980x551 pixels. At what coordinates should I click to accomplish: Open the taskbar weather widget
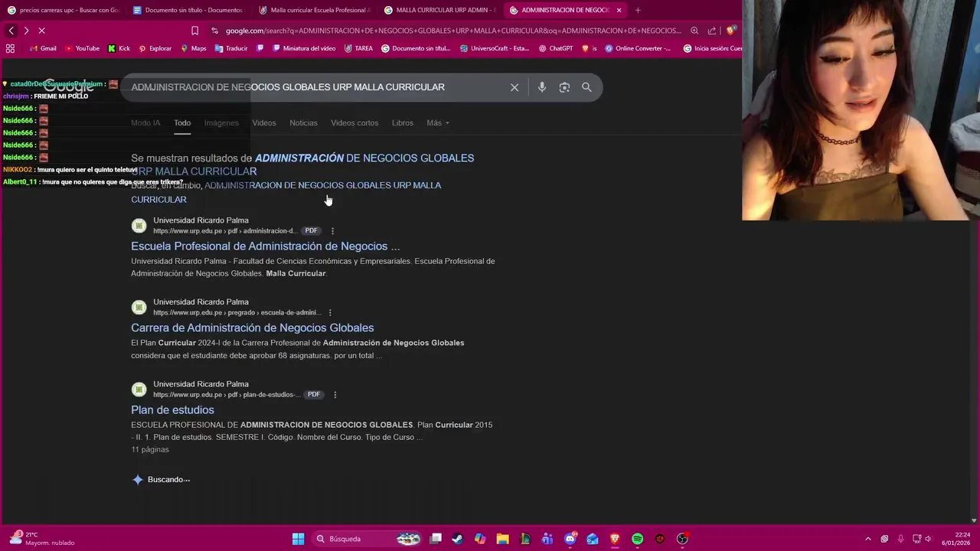pos(42,539)
